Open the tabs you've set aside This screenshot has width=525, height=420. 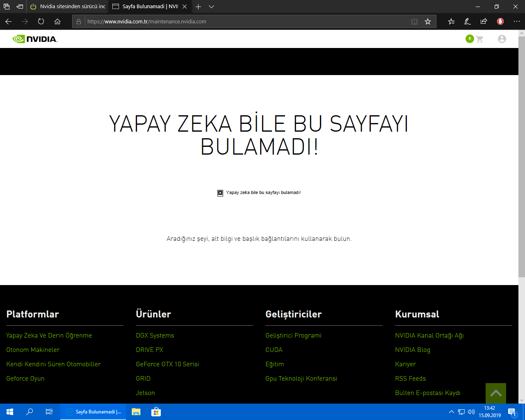(7, 7)
